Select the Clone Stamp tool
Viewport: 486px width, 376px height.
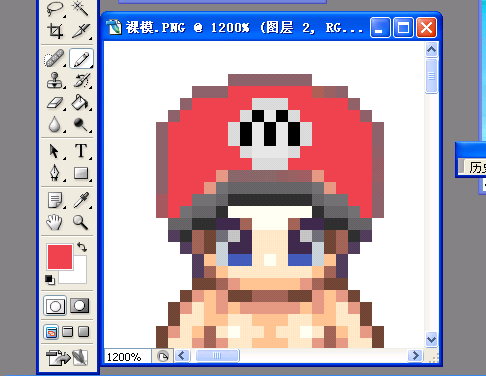click(x=55, y=80)
